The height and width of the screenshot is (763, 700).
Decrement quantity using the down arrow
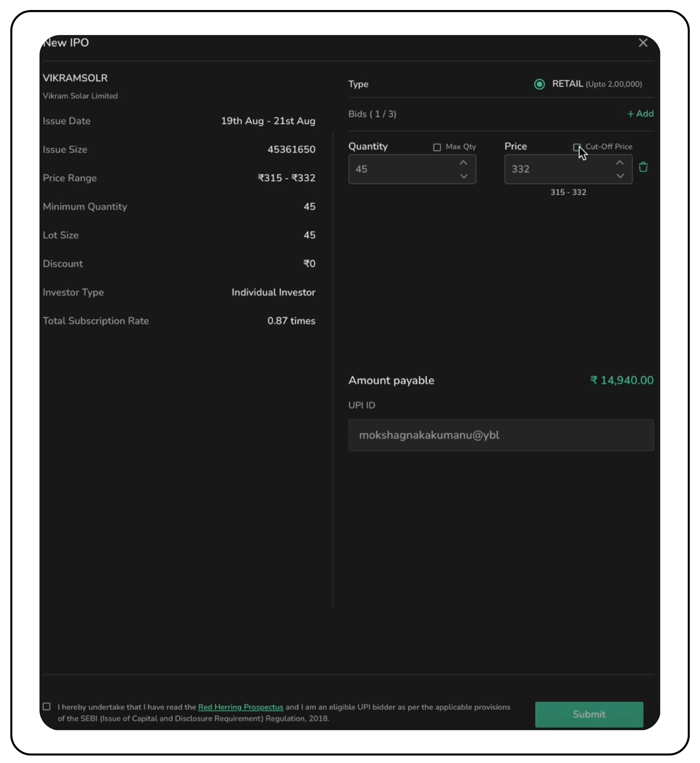[x=464, y=176]
